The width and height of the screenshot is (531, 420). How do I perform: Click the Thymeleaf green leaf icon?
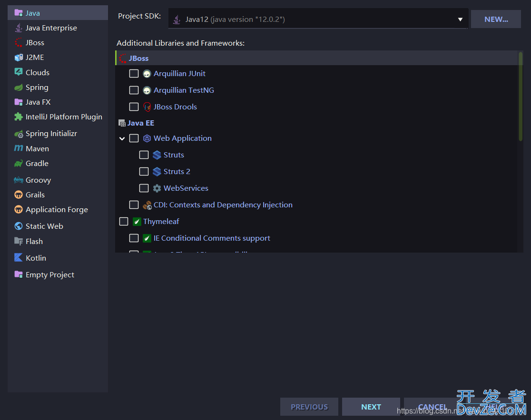[x=137, y=221]
